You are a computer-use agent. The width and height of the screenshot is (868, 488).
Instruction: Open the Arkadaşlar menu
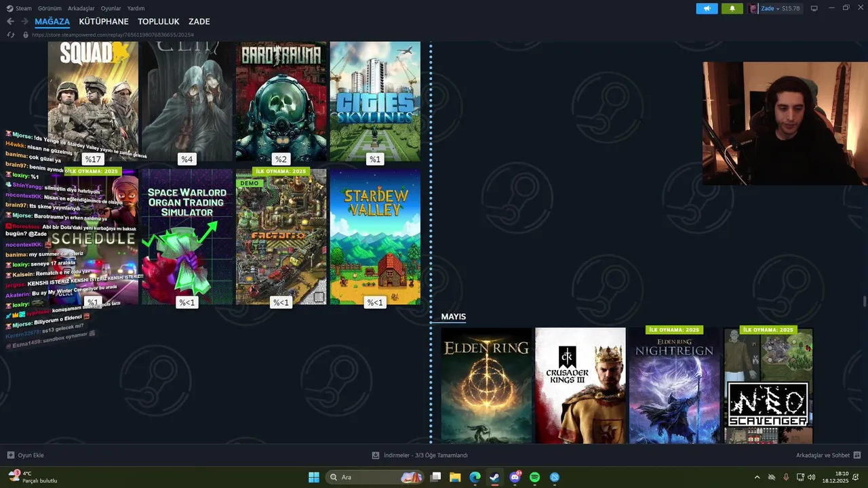coord(81,8)
